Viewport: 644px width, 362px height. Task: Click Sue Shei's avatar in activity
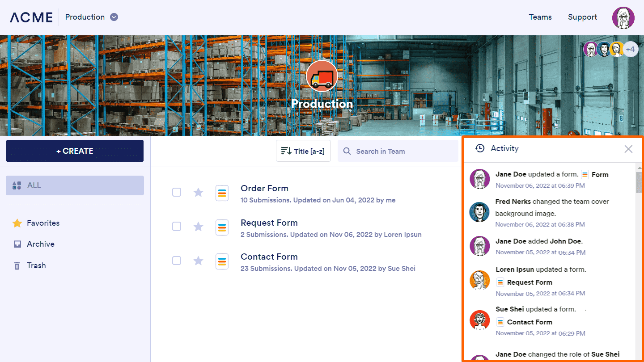pyautogui.click(x=480, y=320)
